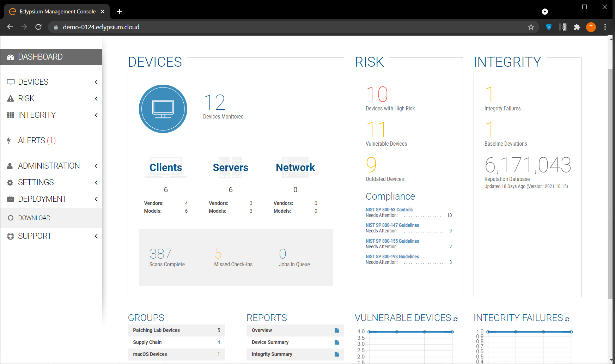This screenshot has height=364, width=615.
Task: Click the Integrity Failures count
Action: (489, 95)
